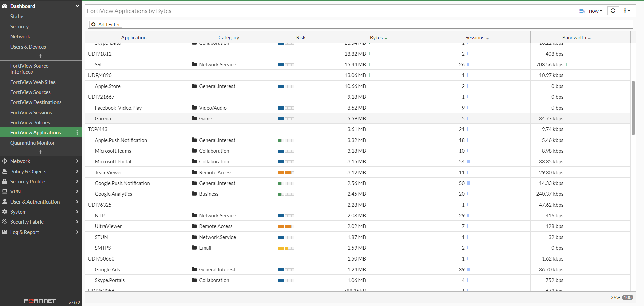
Task: Open the now time range dropdown
Action: [x=596, y=11]
